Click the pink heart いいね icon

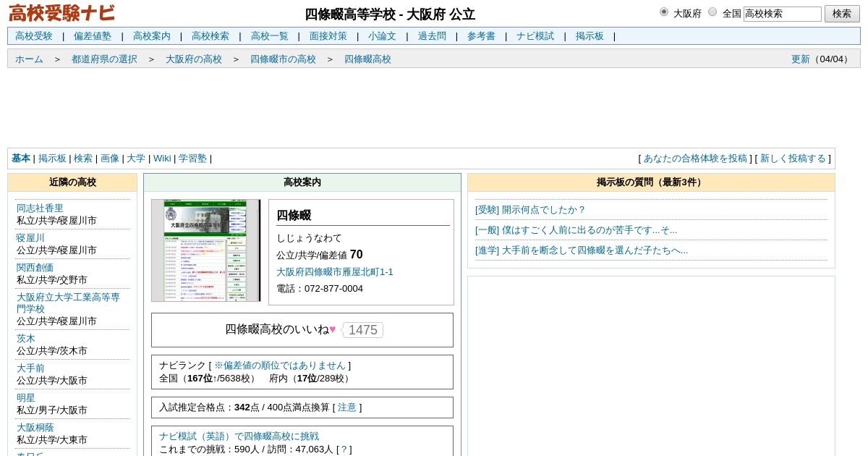(x=333, y=330)
